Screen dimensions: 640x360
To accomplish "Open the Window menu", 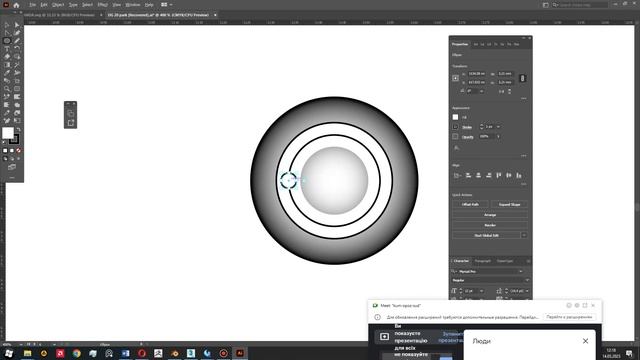I will tap(133, 5).
